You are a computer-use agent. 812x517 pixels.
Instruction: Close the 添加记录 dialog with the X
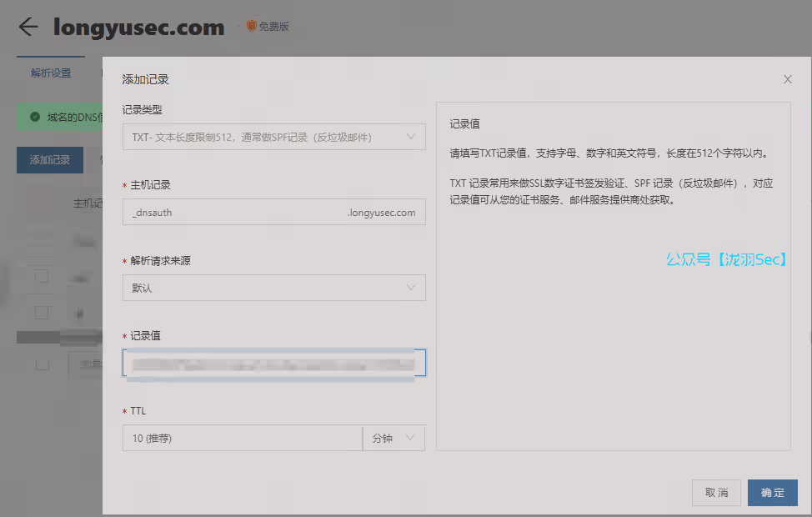pyautogui.click(x=787, y=79)
